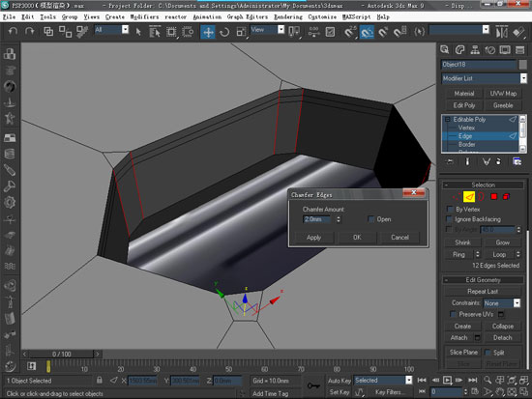Screen dimensions: 532x399
Task: Click the modifier stack scrollbar
Action: tap(523, 133)
